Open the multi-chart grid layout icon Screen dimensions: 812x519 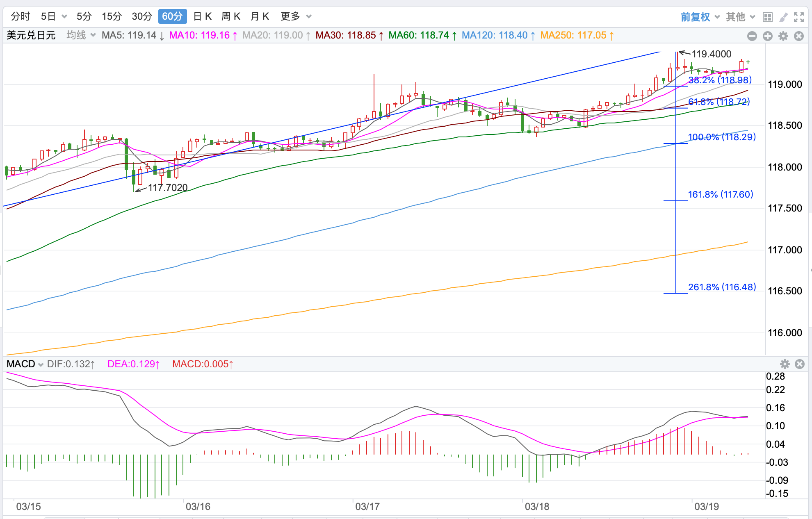767,17
